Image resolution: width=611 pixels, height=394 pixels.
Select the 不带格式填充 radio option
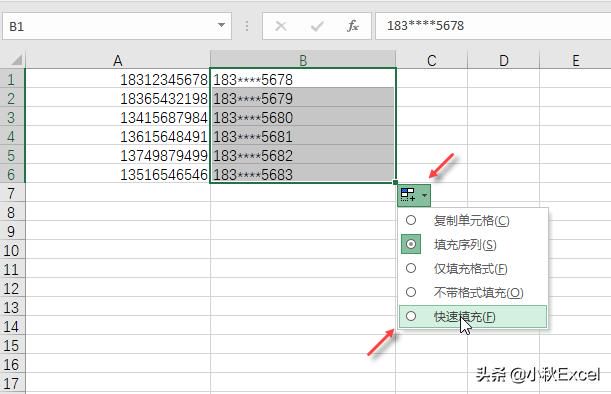click(x=411, y=292)
